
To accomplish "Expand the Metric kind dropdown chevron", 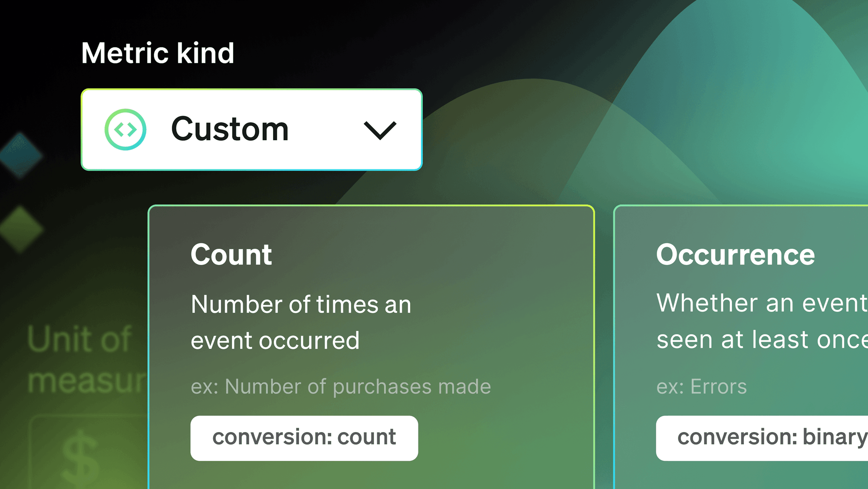I will tap(380, 130).
